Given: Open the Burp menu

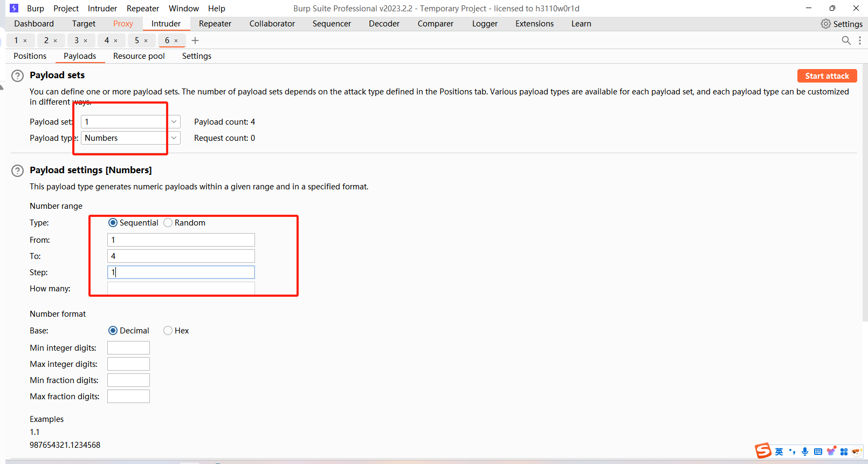Looking at the screenshot, I should pos(36,9).
